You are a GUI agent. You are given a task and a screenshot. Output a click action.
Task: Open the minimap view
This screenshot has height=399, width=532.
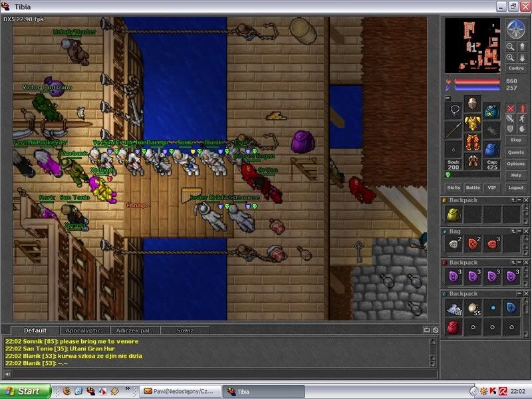click(472, 45)
